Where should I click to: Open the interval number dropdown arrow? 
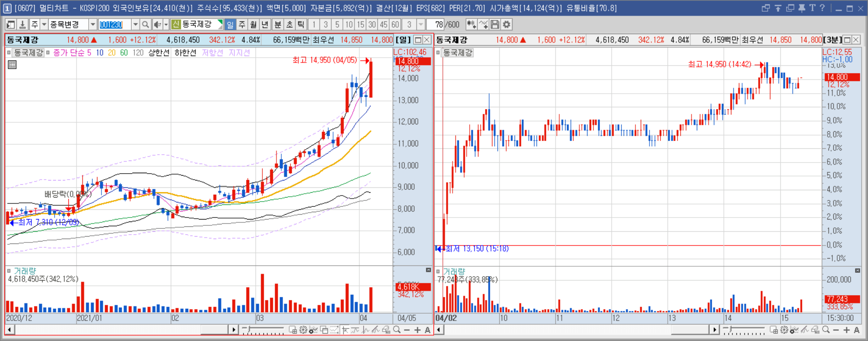point(420,24)
